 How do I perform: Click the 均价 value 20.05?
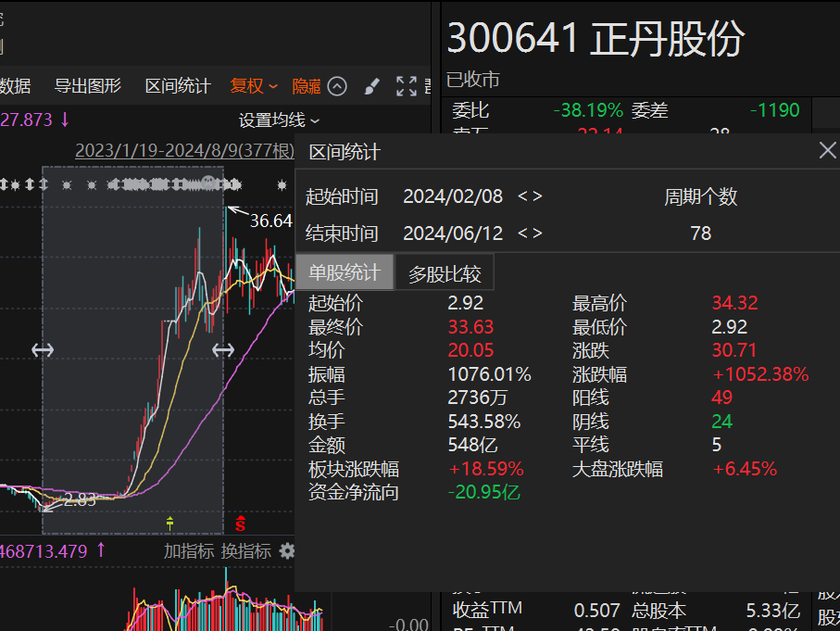pyautogui.click(x=470, y=350)
